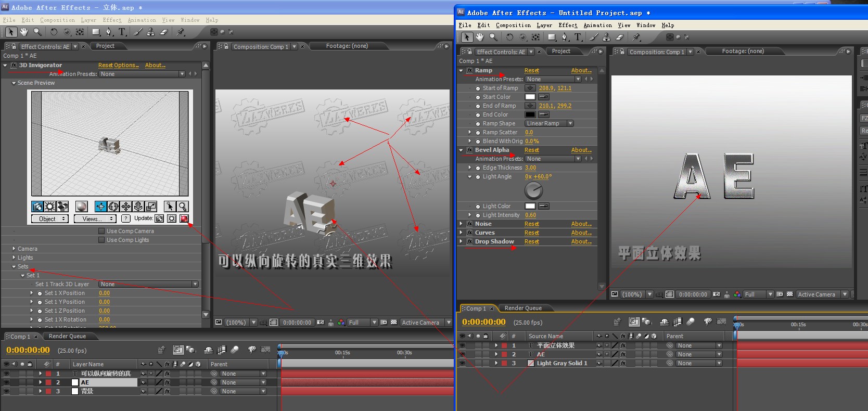Switch to Render Queue tab in right window
Image resolution: width=868 pixels, height=411 pixels.
point(523,308)
